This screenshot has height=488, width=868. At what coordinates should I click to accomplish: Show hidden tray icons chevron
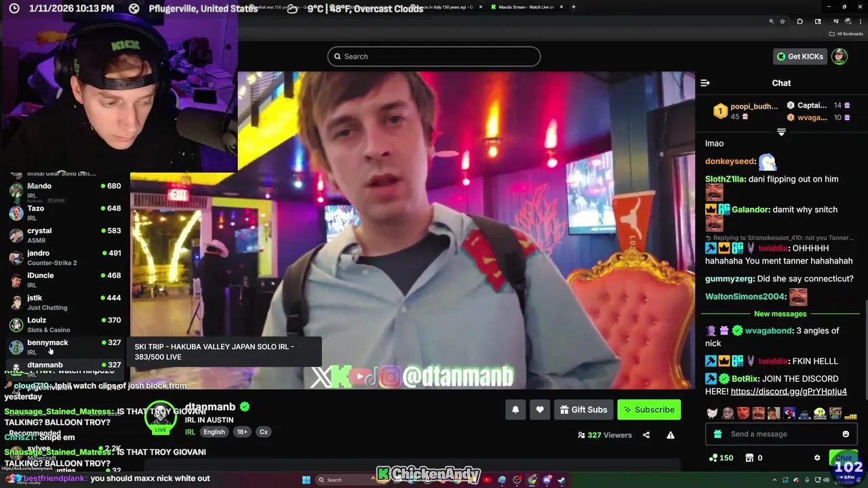(774, 480)
